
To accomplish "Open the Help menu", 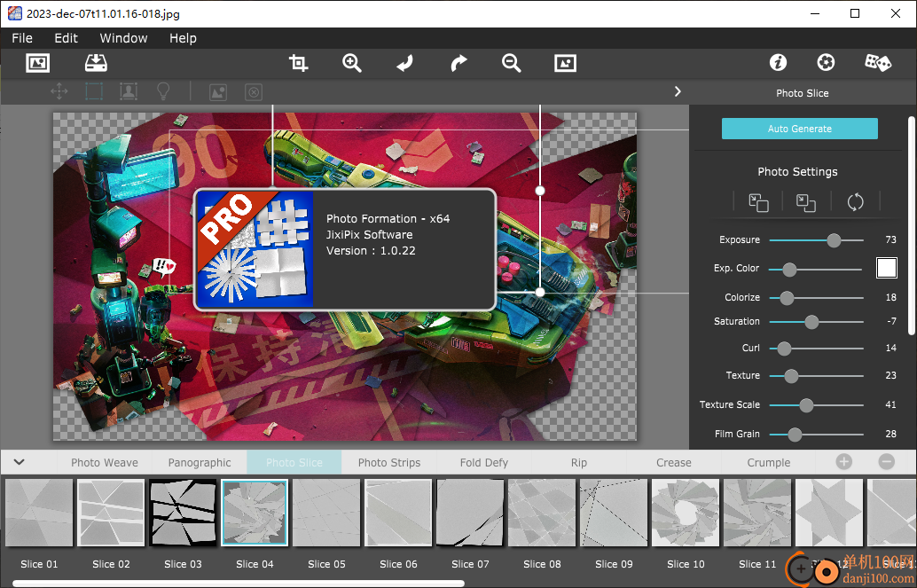I will 183,38.
